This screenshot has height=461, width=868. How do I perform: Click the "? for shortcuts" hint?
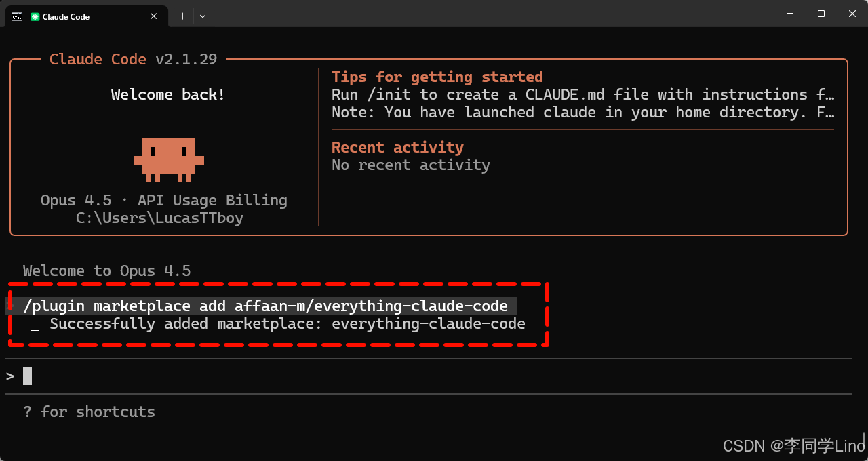tap(89, 412)
